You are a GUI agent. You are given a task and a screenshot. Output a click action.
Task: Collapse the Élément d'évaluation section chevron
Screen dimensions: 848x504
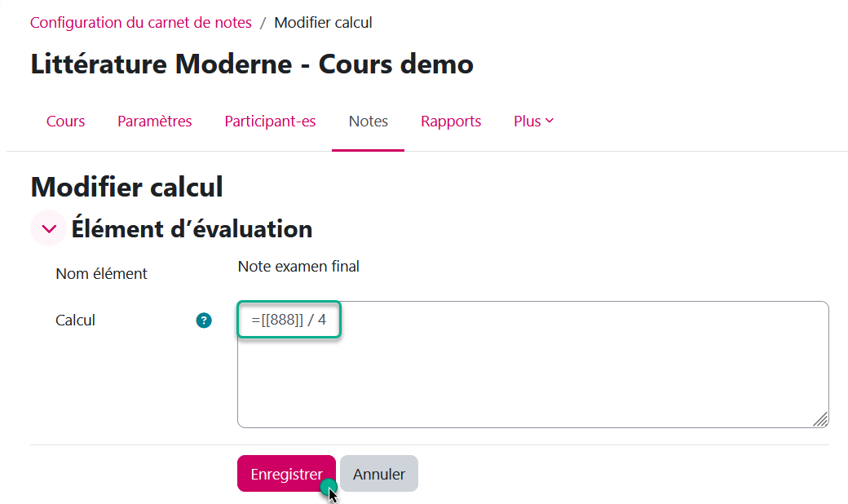[48, 229]
